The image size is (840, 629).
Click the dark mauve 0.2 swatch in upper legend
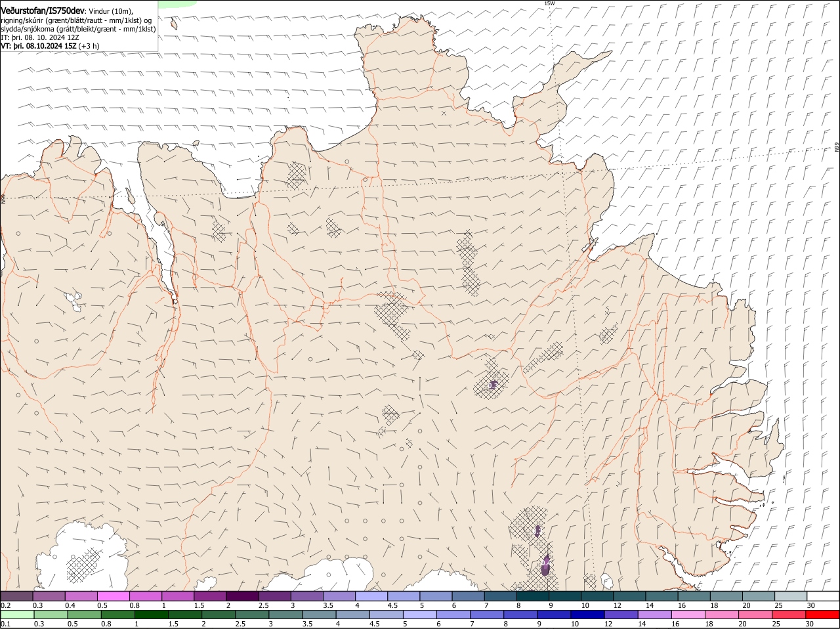pos(17,596)
